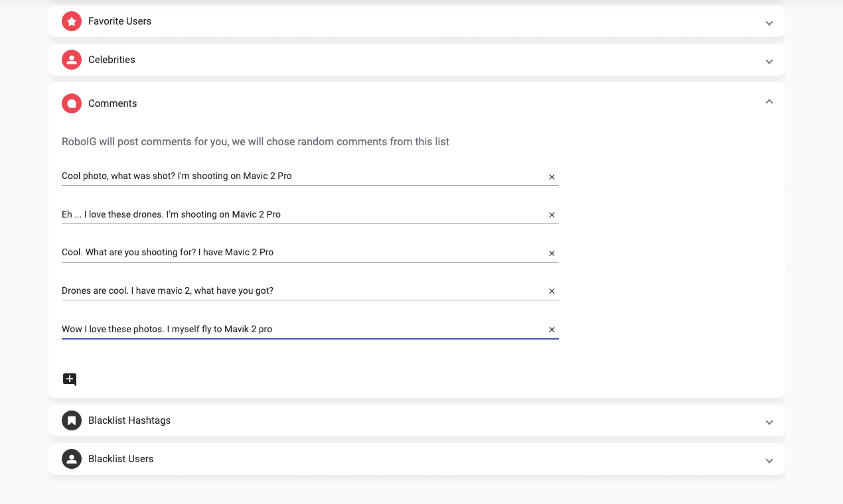Viewport: 843px width, 504px height.
Task: Remove the 'Wow I love these photos' comment
Action: point(552,330)
